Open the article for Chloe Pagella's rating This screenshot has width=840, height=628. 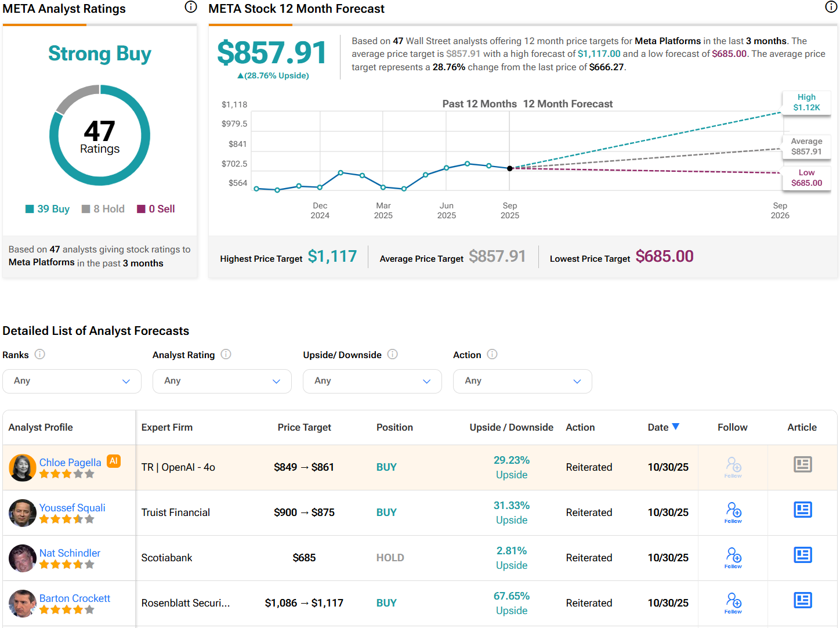802,464
